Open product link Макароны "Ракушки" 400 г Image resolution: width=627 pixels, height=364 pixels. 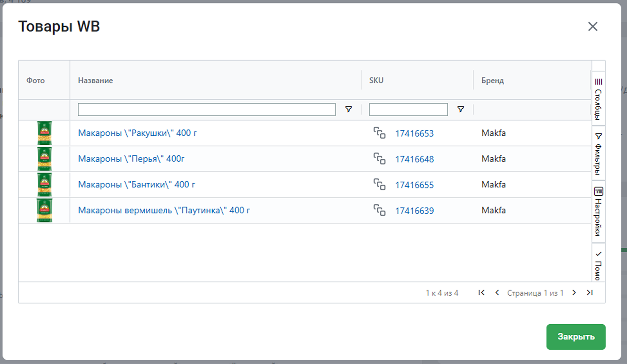click(x=137, y=133)
